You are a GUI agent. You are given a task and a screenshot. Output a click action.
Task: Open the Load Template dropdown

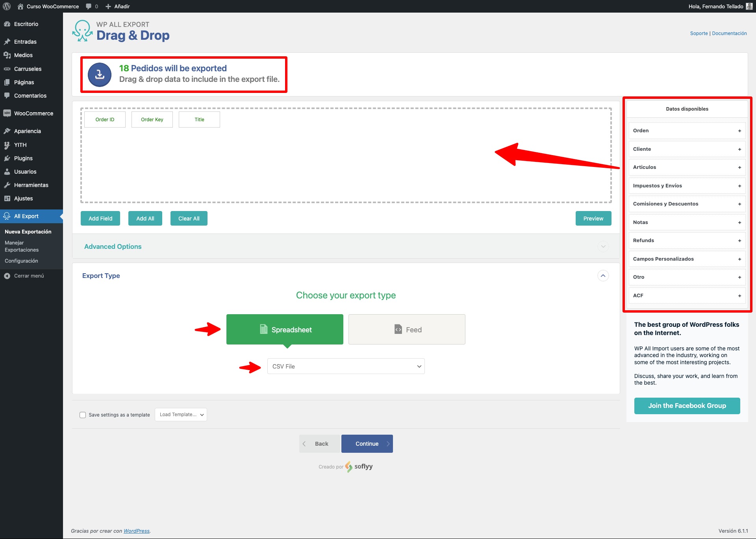[x=181, y=415]
